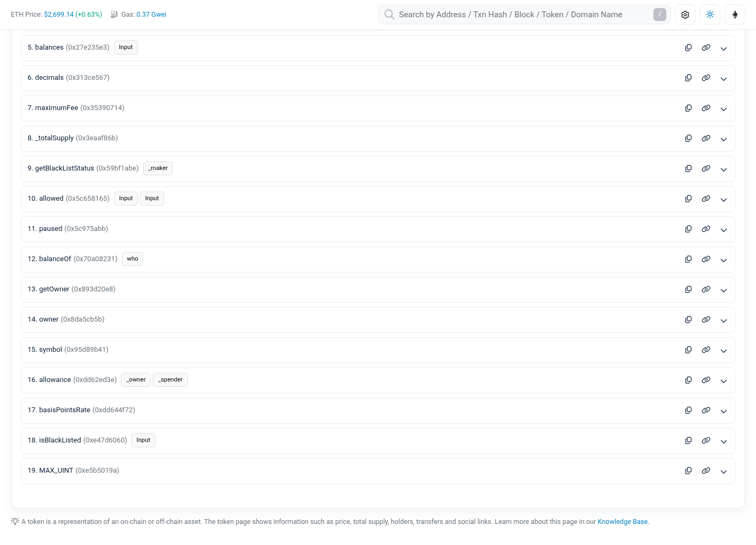Image resolution: width=756 pixels, height=545 pixels.
Task: Click the _spender parameter tag on allowance
Action: point(171,380)
